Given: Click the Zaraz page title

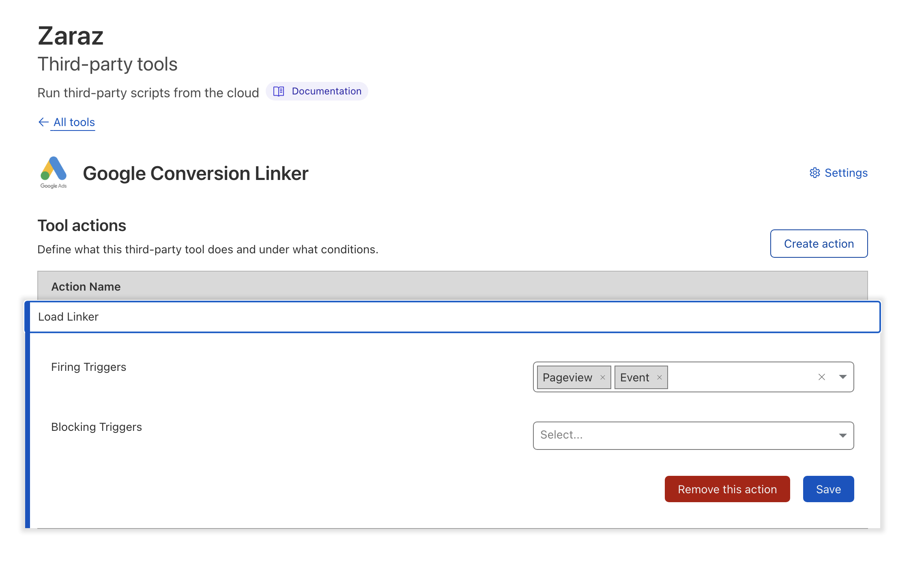Looking at the screenshot, I should point(71,36).
